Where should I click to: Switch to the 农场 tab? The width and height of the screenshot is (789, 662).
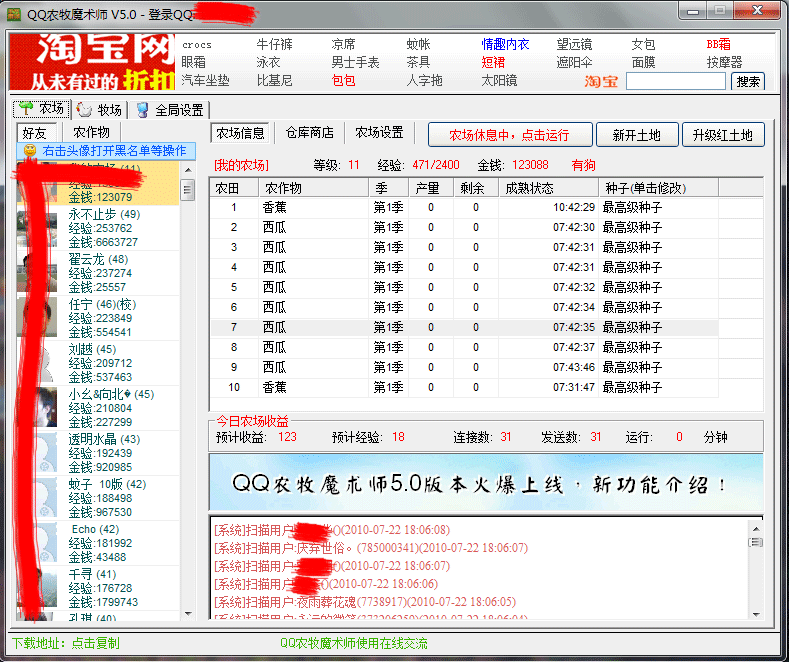pyautogui.click(x=41, y=109)
